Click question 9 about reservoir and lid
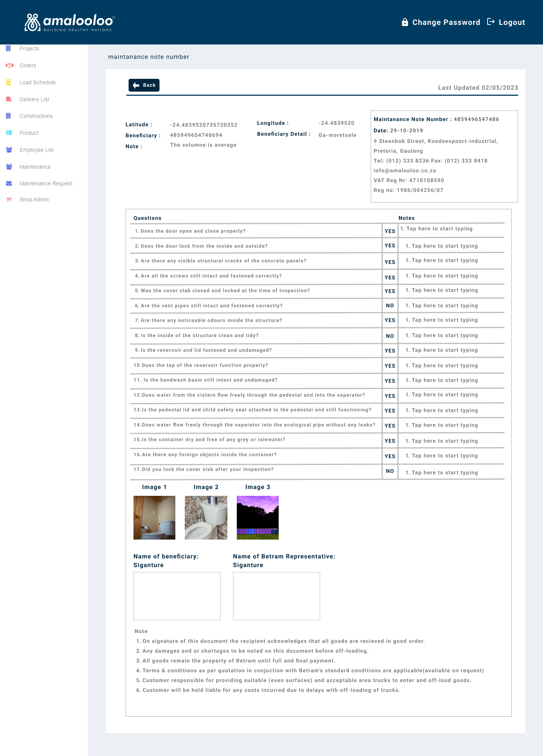543x756 pixels. 203,350
